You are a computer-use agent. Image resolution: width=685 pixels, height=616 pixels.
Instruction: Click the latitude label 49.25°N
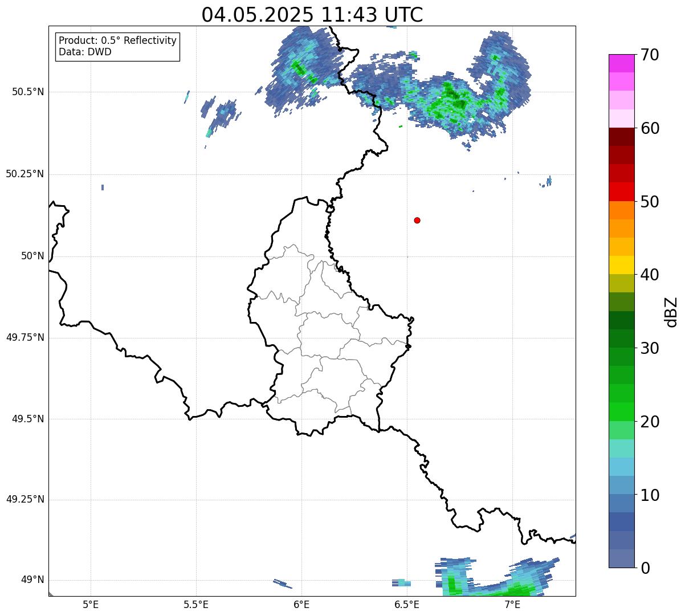[25, 499]
